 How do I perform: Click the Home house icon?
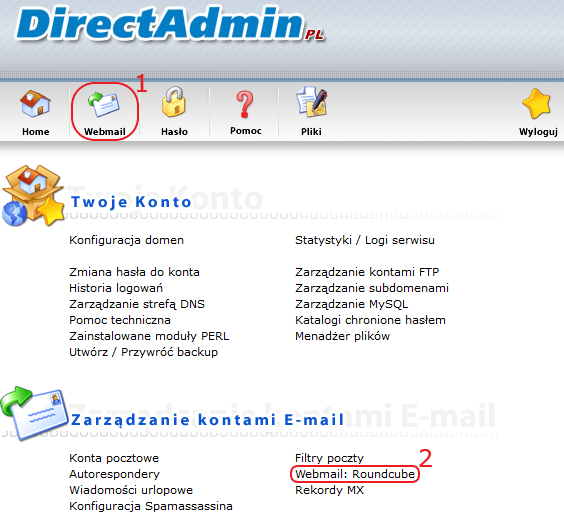point(35,104)
